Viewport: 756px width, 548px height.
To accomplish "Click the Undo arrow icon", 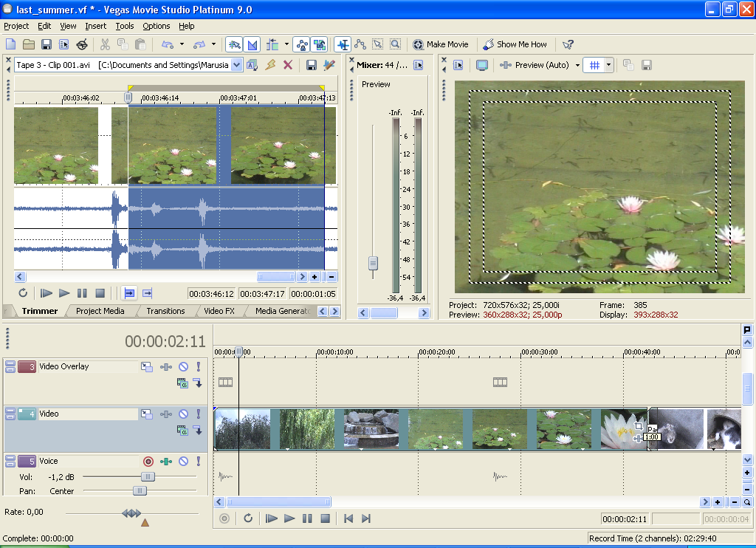I will click(x=167, y=44).
